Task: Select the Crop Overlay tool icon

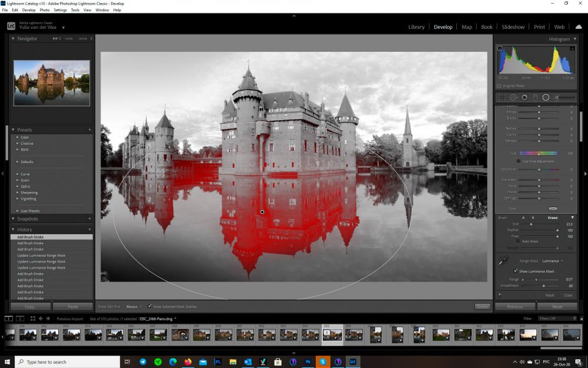Action: click(502, 98)
